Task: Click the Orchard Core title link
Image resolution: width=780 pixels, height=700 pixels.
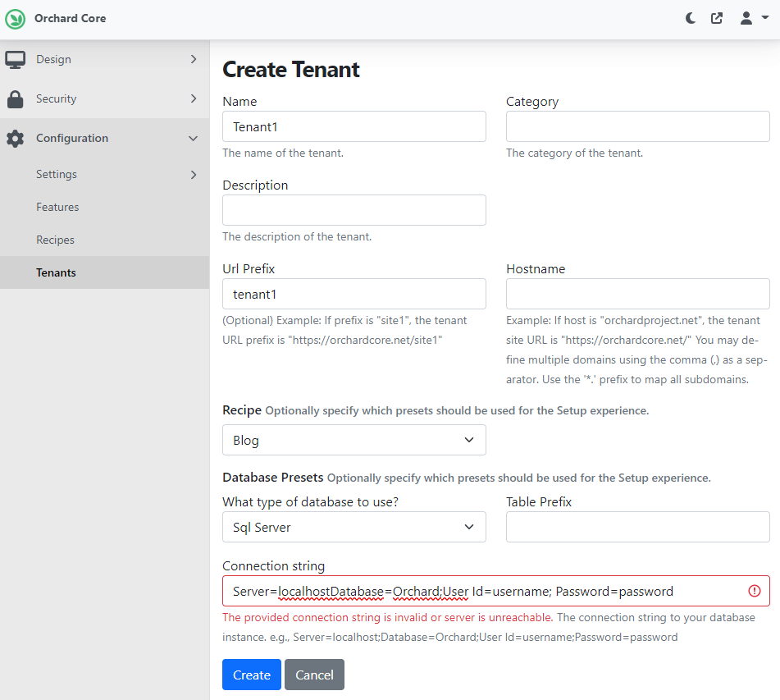Action: point(71,18)
